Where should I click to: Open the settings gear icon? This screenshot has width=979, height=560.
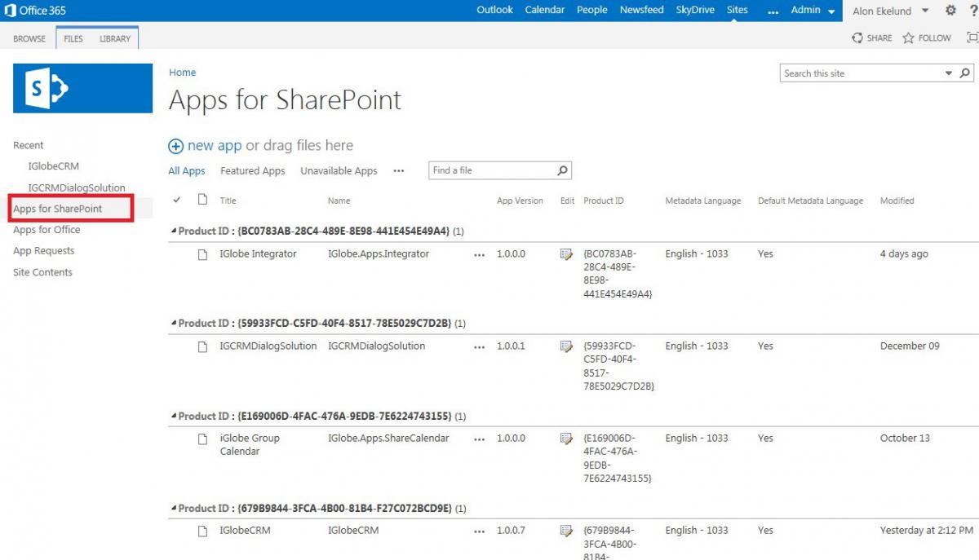(x=950, y=11)
